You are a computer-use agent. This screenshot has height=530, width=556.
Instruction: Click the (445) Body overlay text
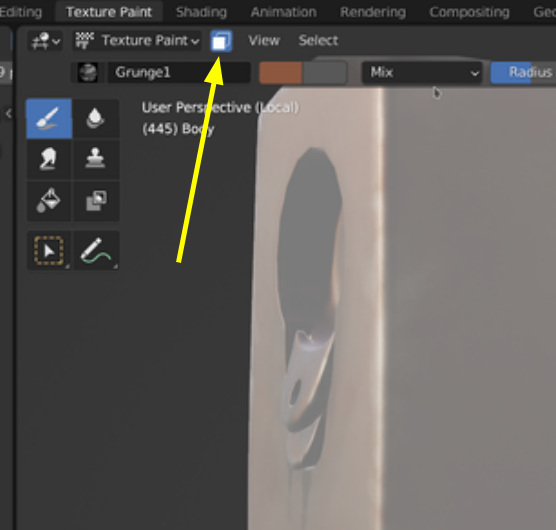(178, 129)
